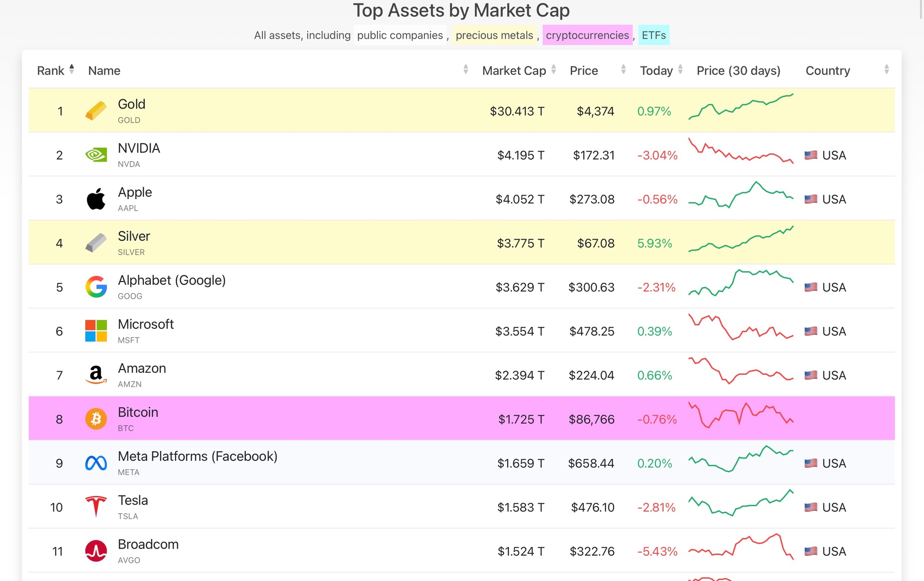The image size is (924, 581).
Task: Click the Apple logo icon
Action: (x=96, y=199)
